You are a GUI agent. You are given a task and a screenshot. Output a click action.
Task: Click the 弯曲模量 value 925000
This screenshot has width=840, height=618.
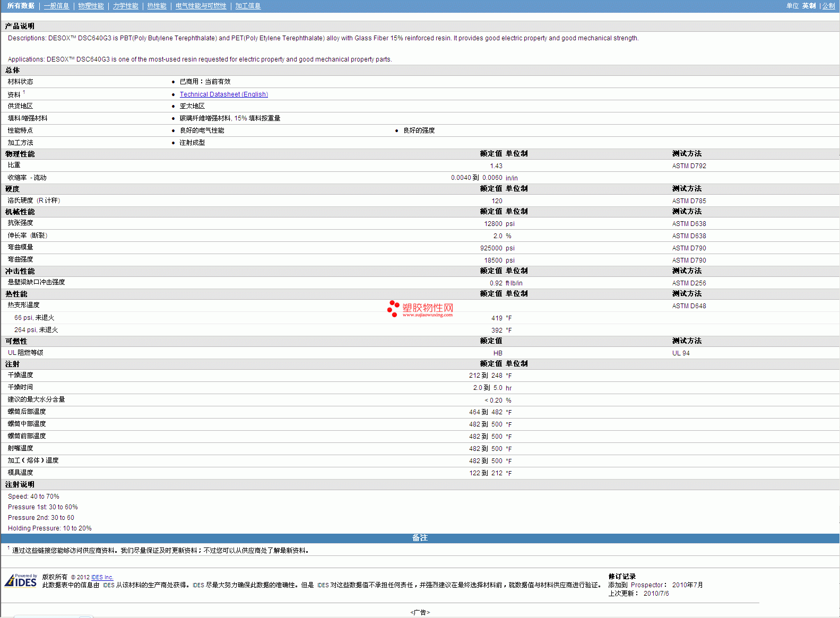pos(491,248)
